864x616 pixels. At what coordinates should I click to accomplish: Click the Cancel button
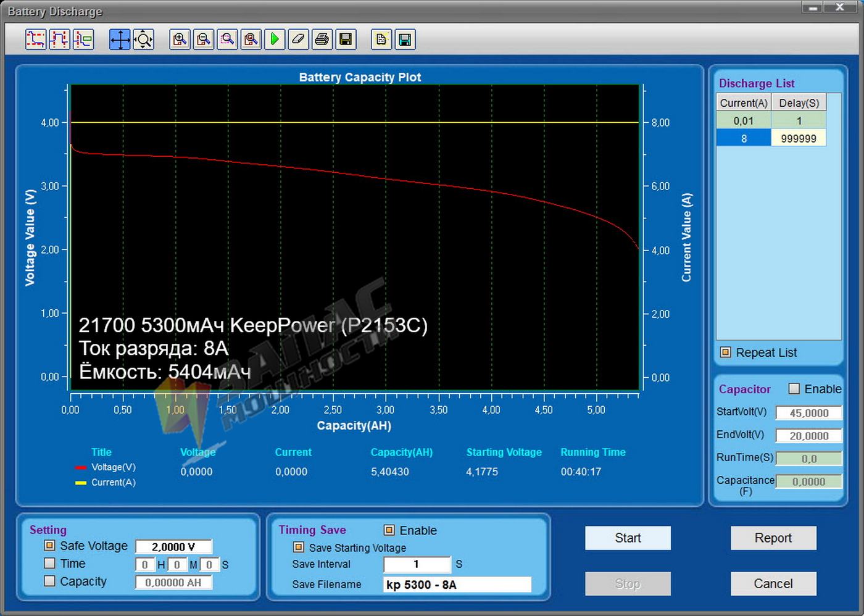pyautogui.click(x=773, y=584)
